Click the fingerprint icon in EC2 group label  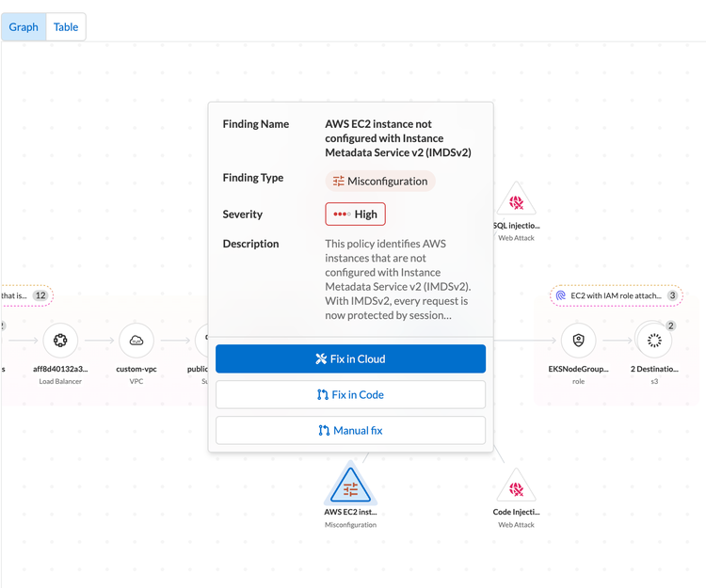pos(561,295)
